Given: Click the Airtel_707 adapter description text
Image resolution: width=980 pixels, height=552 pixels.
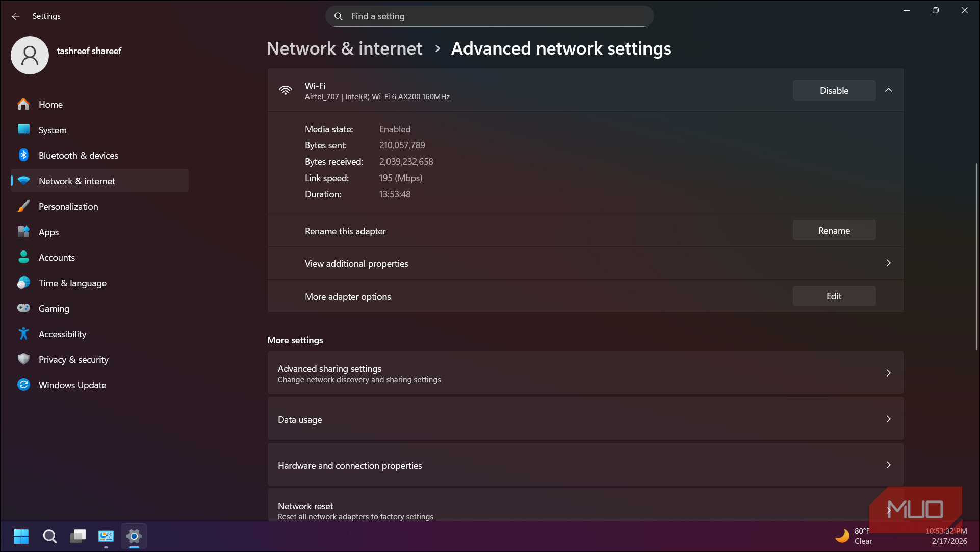Looking at the screenshot, I should tap(377, 97).
